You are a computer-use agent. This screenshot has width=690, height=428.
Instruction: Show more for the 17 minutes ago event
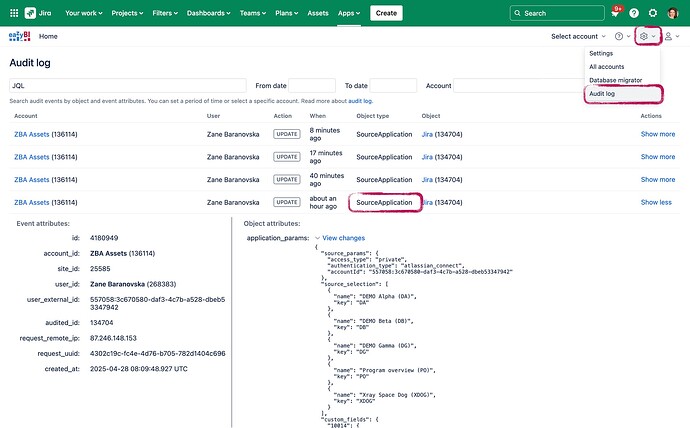tap(658, 157)
